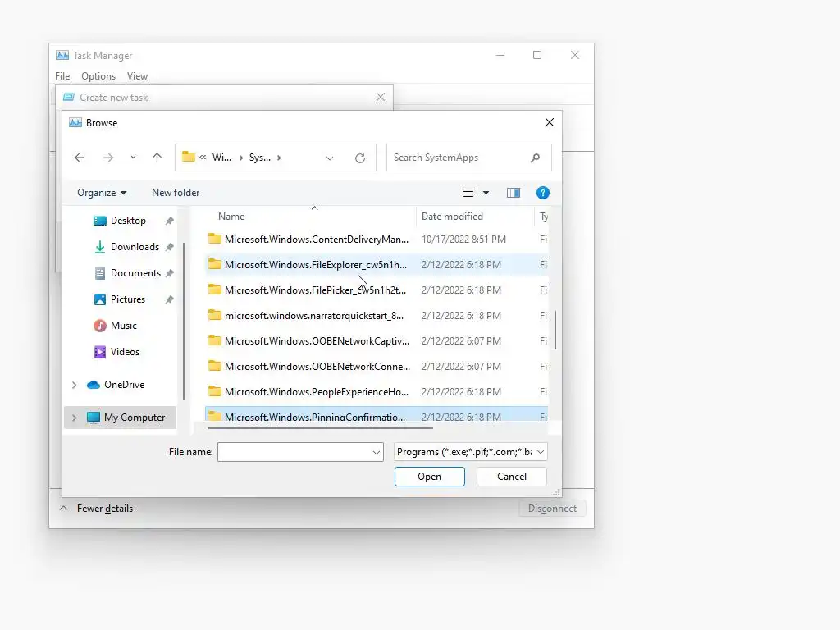
Task: Click the Sys... breadcrumb in address bar
Action: click(x=260, y=157)
